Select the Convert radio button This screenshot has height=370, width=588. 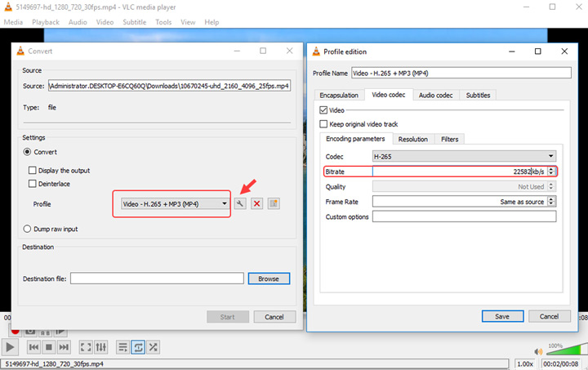[27, 152]
